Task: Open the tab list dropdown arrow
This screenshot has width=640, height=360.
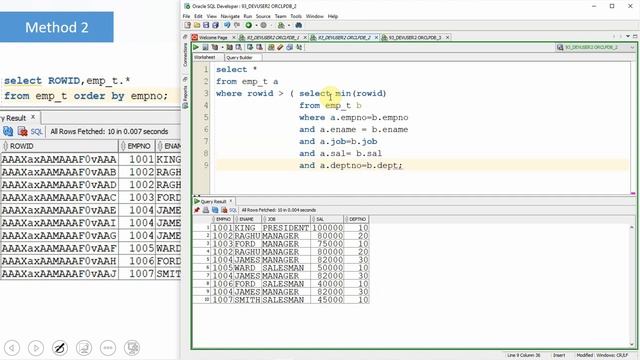Action: pyautogui.click(x=628, y=37)
